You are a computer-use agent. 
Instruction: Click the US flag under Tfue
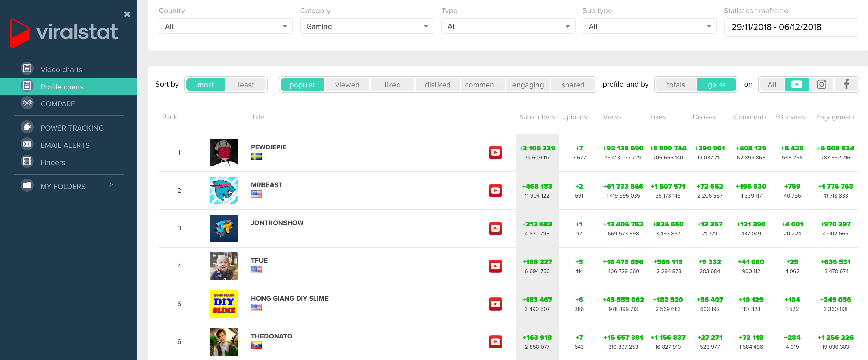click(256, 270)
